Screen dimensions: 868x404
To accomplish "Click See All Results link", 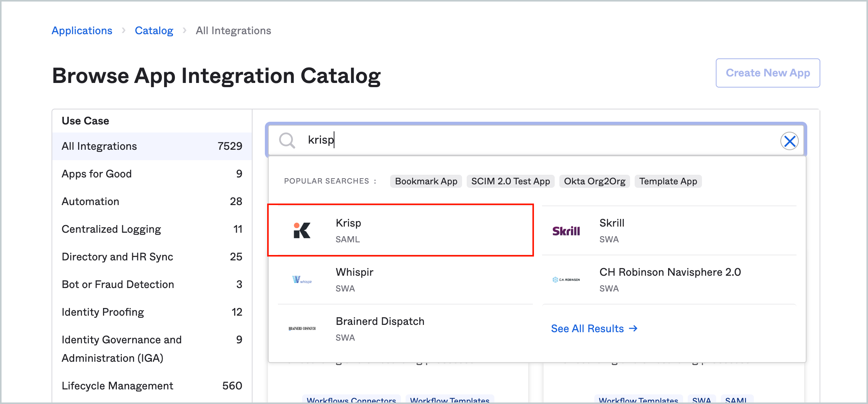I will [594, 329].
